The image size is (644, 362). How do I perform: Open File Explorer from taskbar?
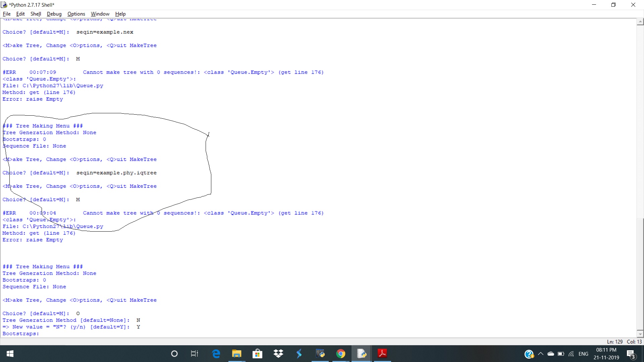[237, 354]
